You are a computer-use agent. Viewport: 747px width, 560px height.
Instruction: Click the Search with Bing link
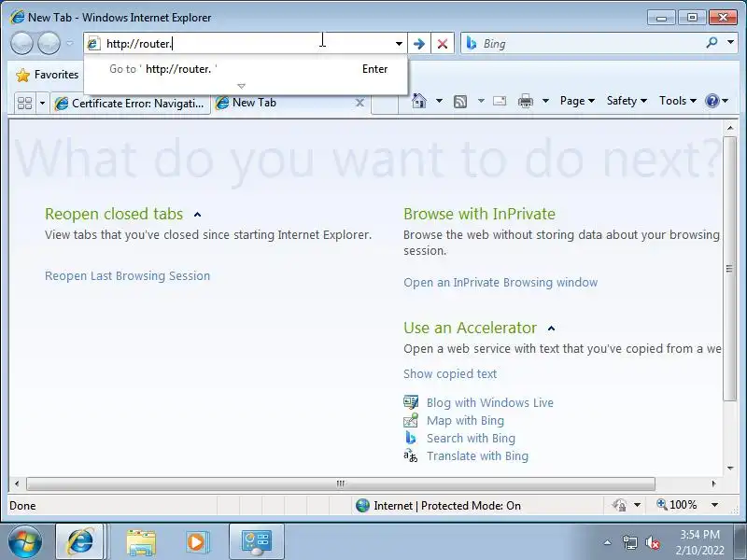click(x=471, y=438)
